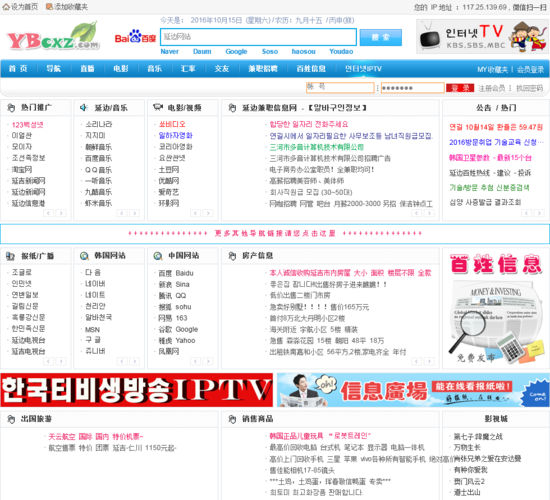Go to previous page in 电影/视频 panel

click(195, 213)
